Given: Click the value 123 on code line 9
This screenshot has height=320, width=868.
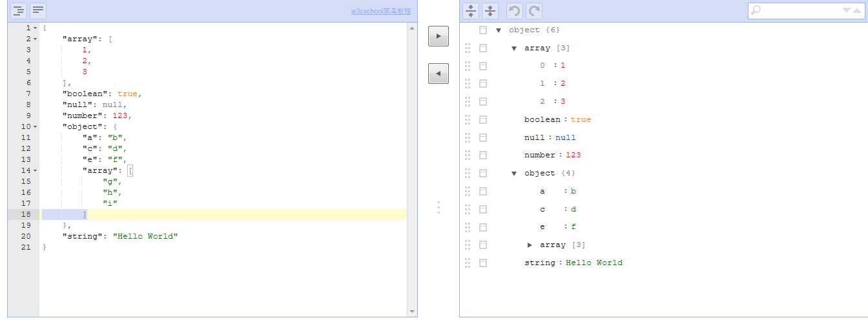Looking at the screenshot, I should (x=120, y=115).
